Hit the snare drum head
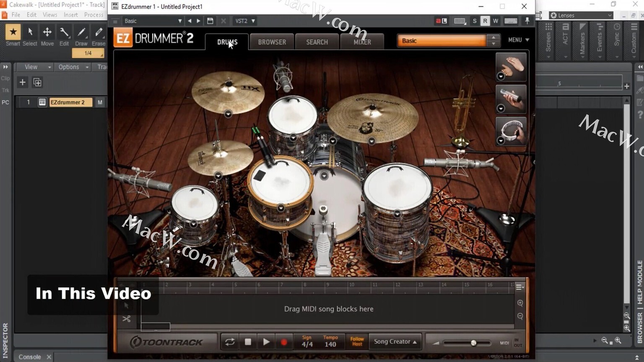The image size is (644, 362). click(x=280, y=181)
